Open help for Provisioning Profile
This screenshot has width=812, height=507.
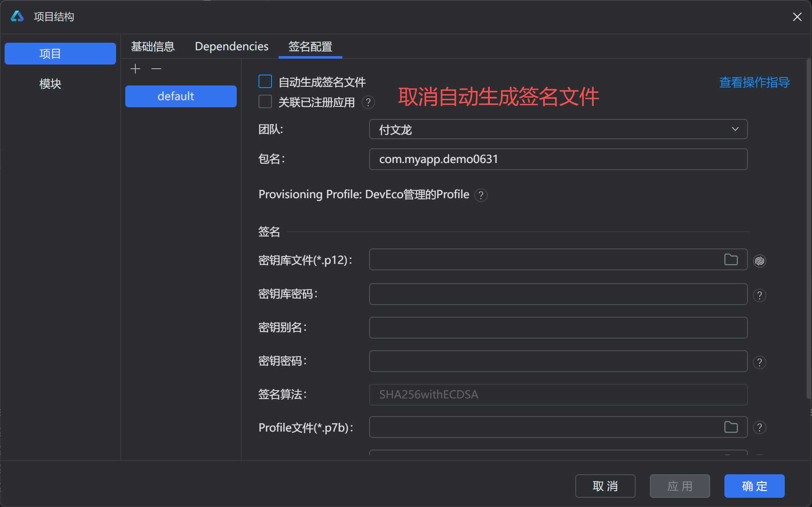tap(481, 195)
